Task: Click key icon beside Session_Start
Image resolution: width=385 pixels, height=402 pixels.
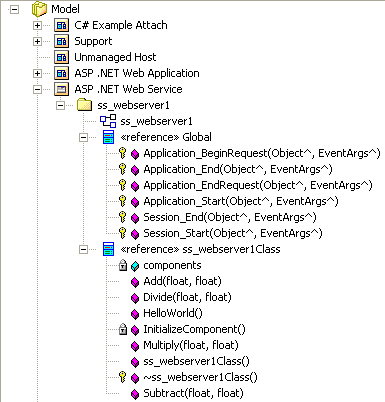Action: point(123,233)
